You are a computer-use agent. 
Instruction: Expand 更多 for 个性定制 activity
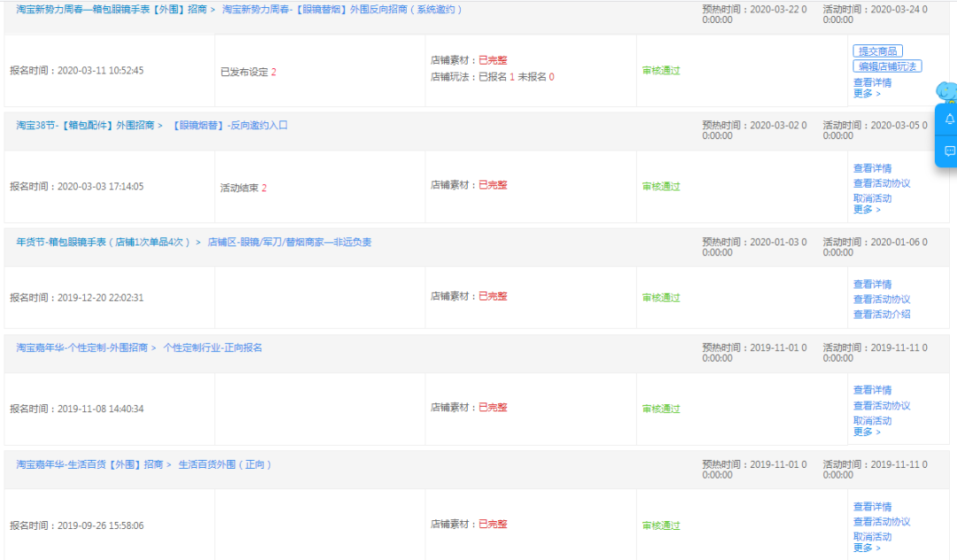click(x=867, y=432)
